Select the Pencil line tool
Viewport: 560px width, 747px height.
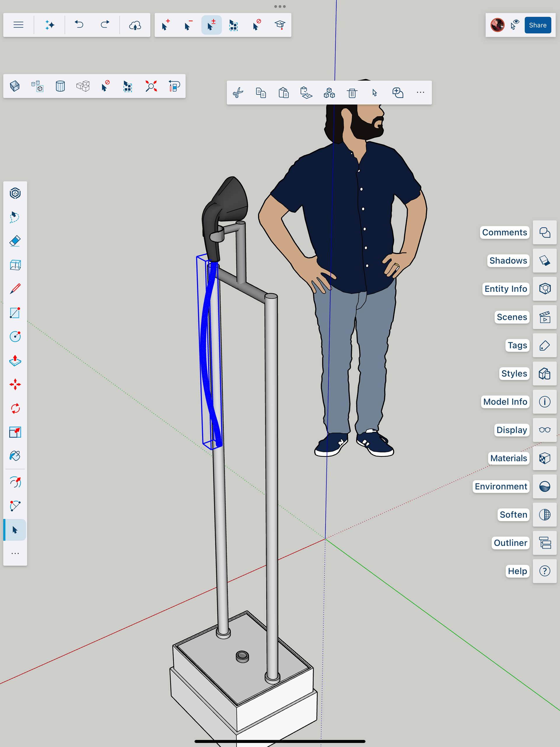[15, 289]
